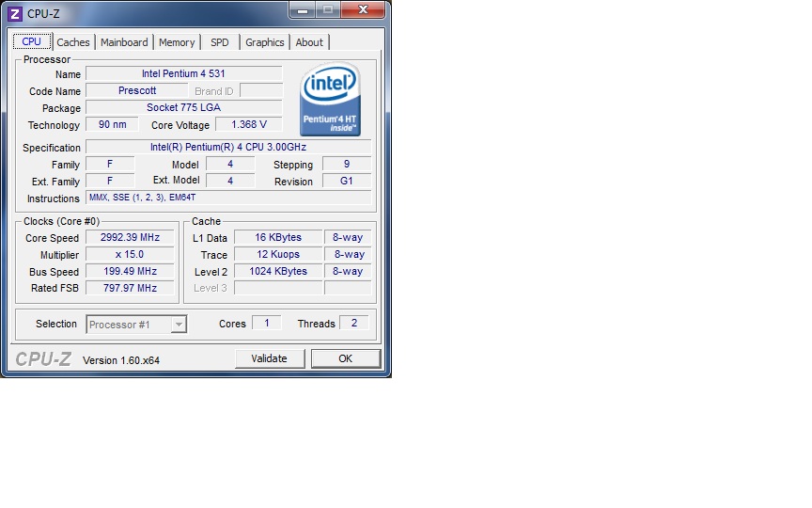
Task: Click the maximize button in title bar
Action: coord(328,9)
